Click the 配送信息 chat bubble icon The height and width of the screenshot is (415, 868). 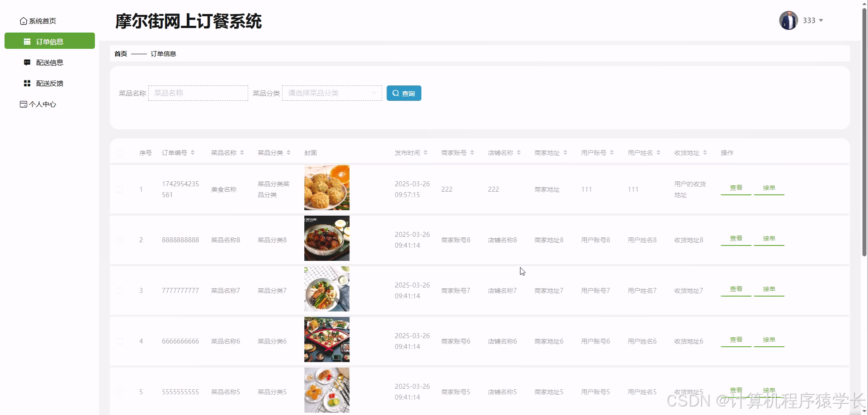point(27,62)
